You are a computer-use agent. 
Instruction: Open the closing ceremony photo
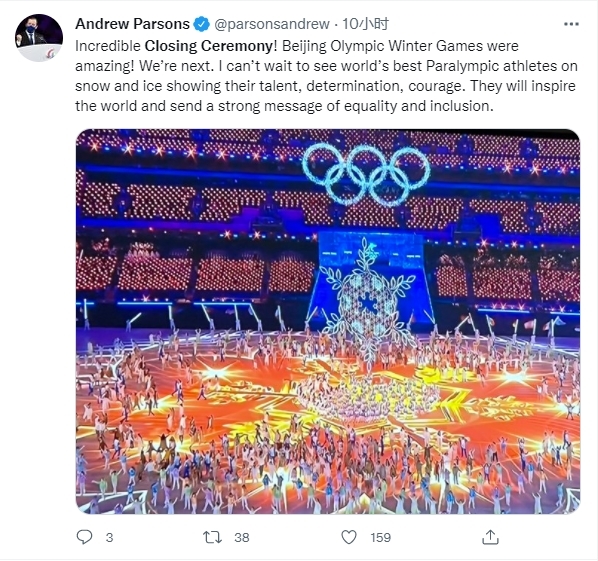click(328, 321)
